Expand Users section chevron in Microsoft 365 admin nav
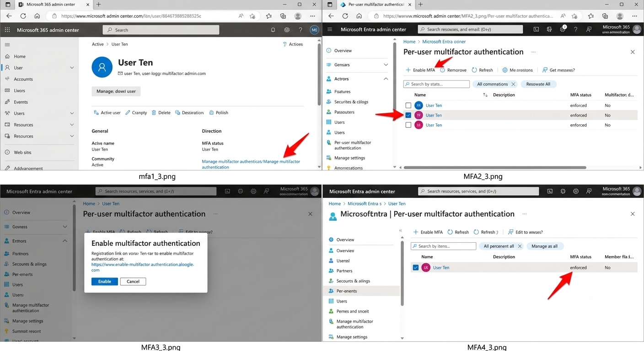 (72, 113)
